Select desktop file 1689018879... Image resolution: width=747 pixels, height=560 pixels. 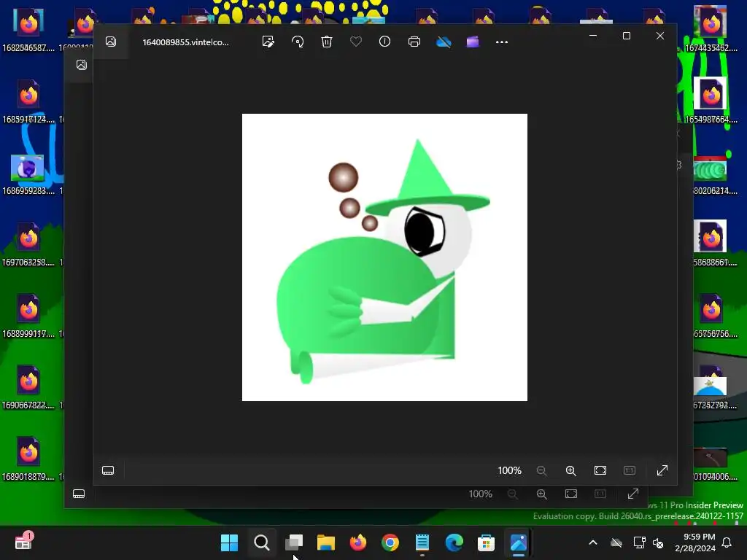(28, 459)
